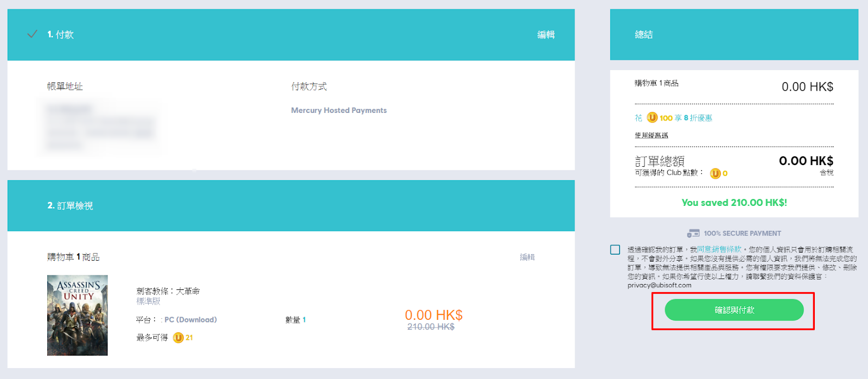Click the Assassin's Creed Unity cover thumbnail

[78, 315]
